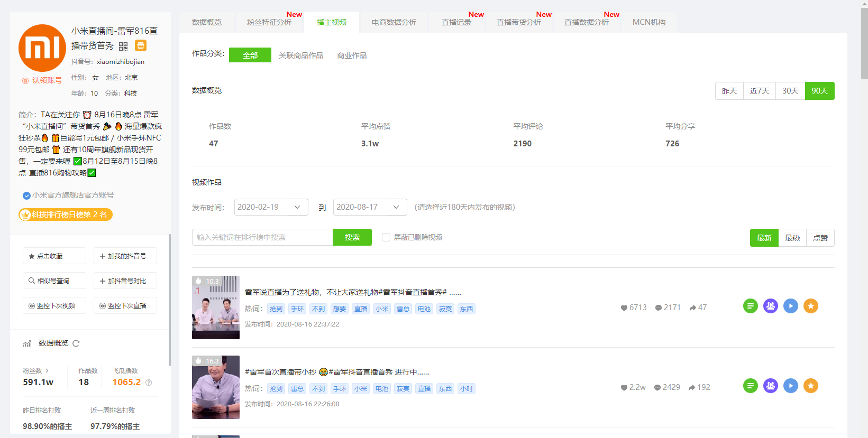Select the 90天 time range
This screenshot has height=438, width=868.
pos(820,91)
